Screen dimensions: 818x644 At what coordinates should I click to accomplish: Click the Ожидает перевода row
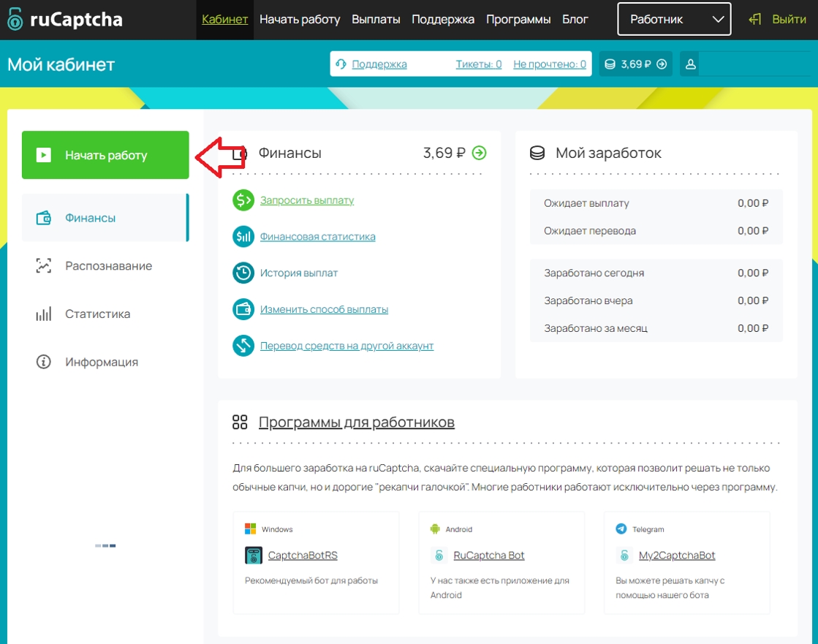(x=656, y=230)
